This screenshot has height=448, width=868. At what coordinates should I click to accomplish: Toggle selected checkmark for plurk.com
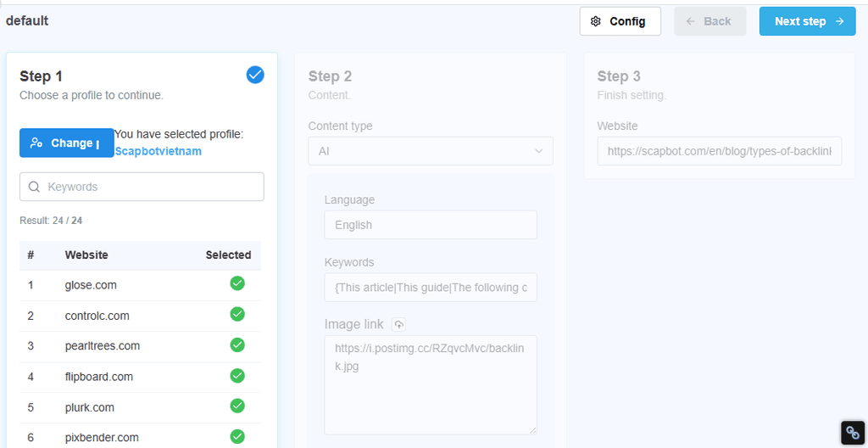coord(237,406)
